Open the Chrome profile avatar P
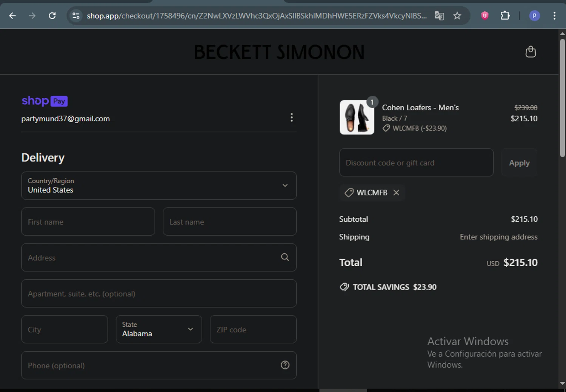The image size is (566, 392). click(534, 15)
